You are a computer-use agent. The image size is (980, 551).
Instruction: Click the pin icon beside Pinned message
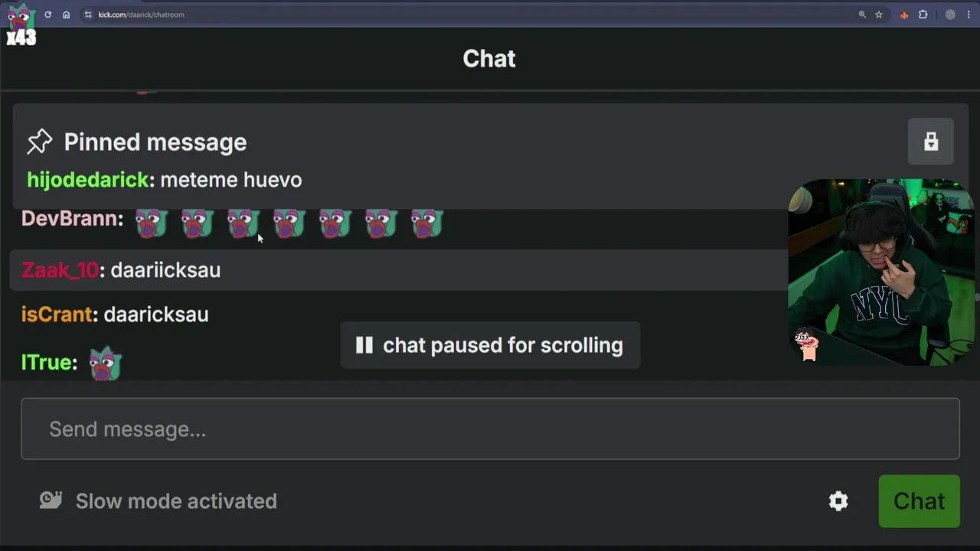[40, 142]
